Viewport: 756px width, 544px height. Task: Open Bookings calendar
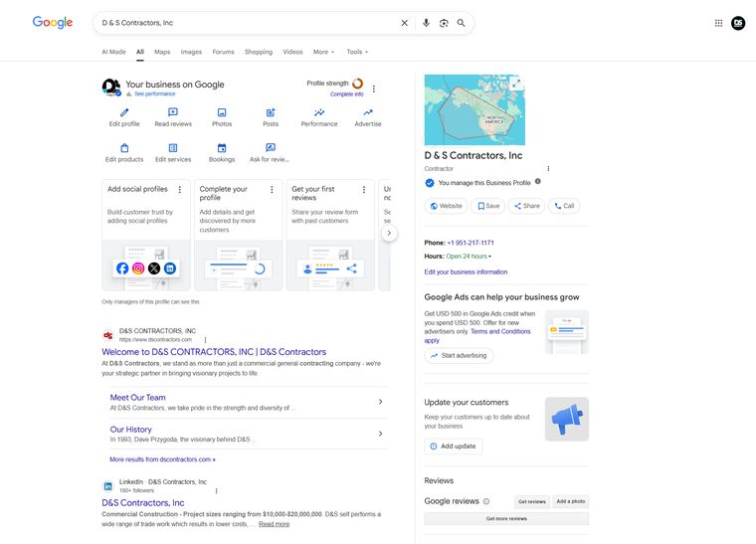click(222, 153)
